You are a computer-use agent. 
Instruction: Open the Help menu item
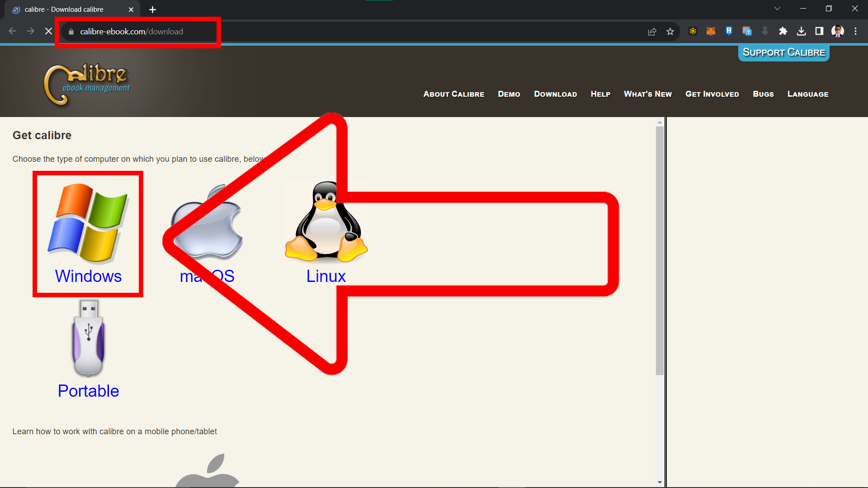point(601,94)
